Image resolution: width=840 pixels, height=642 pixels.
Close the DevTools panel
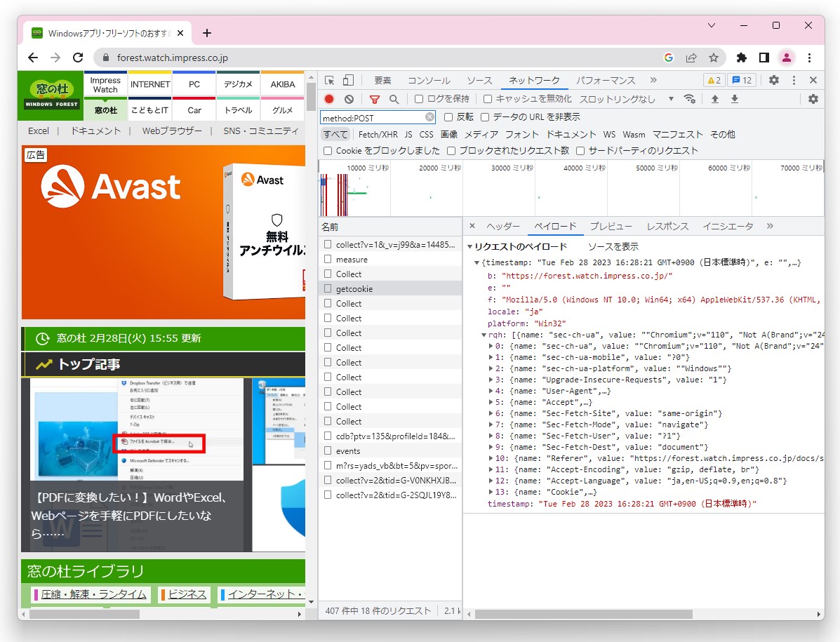coord(813,80)
